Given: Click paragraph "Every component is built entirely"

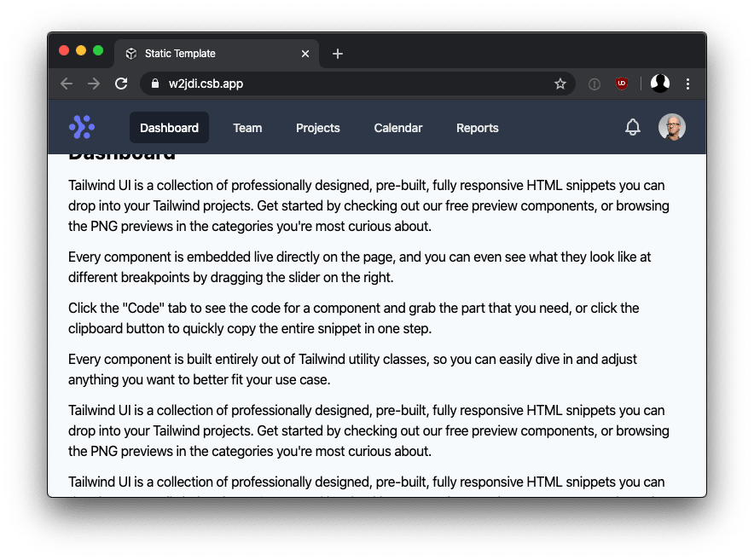Looking at the screenshot, I should point(352,369).
